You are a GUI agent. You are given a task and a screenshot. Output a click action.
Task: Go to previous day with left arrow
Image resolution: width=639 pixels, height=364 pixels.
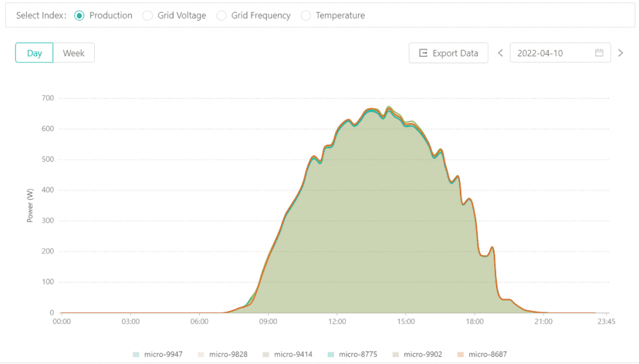500,53
